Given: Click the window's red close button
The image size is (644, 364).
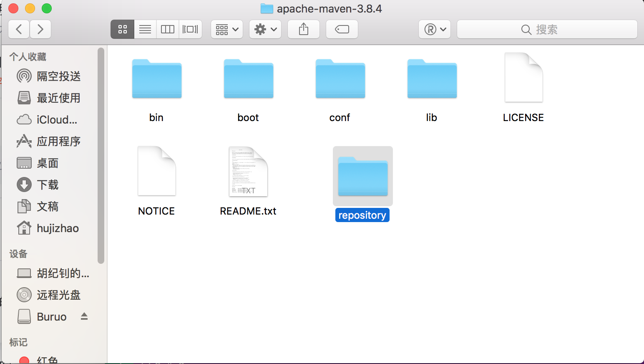Looking at the screenshot, I should point(13,8).
